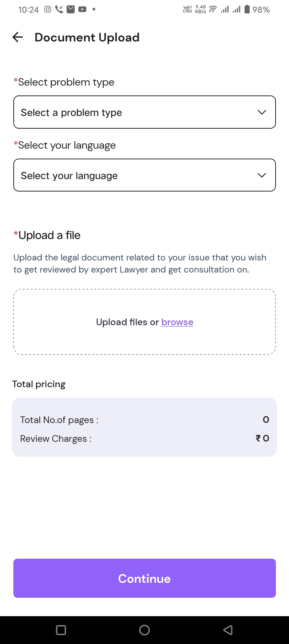Tap the missed call status icon
The image size is (289, 644).
[59, 9]
